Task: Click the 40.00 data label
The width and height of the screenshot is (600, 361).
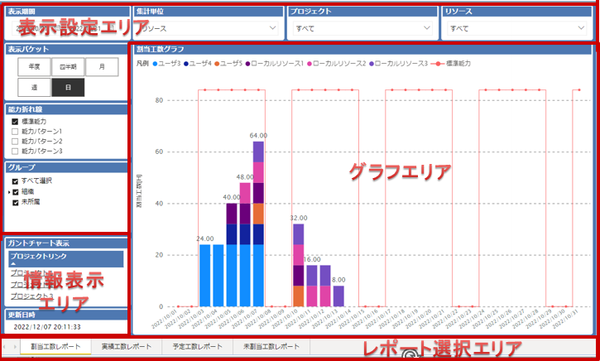Action: tap(232, 197)
